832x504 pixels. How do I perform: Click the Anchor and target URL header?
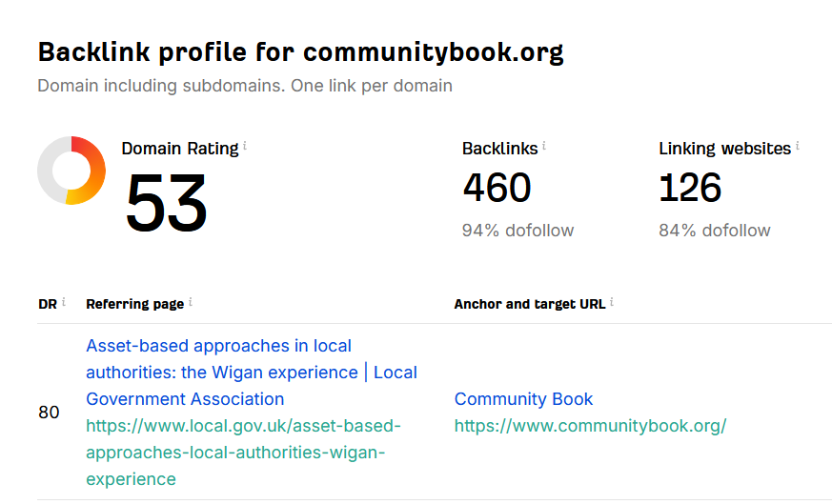pyautogui.click(x=530, y=304)
